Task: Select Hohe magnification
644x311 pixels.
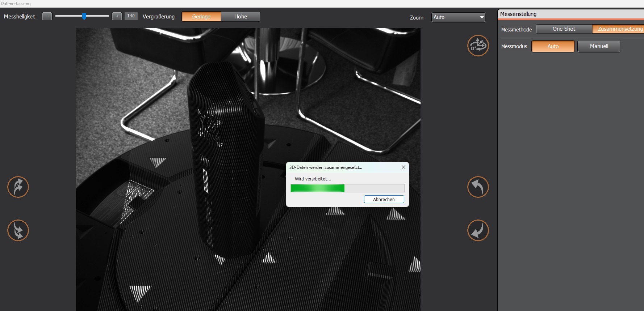Action: click(241, 17)
